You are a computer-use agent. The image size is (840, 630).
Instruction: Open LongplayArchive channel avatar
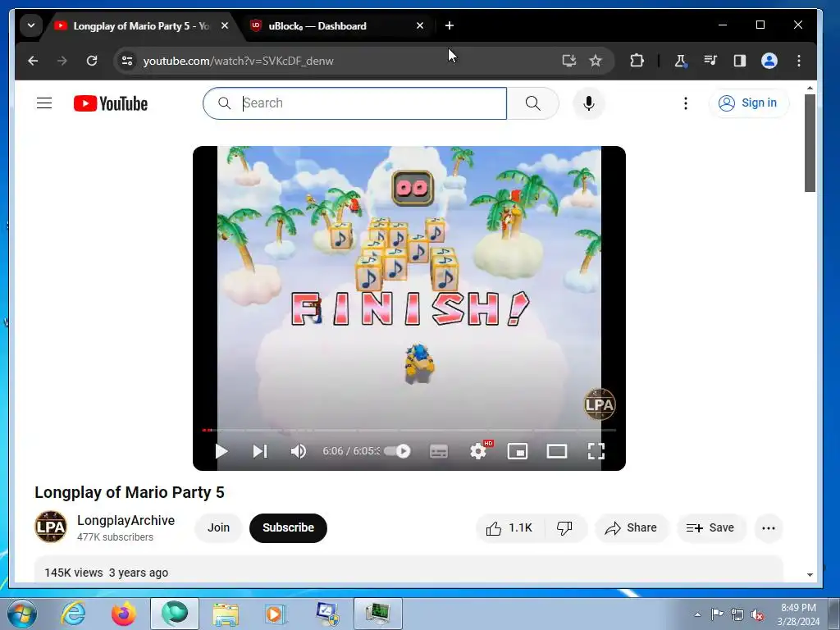pos(51,527)
